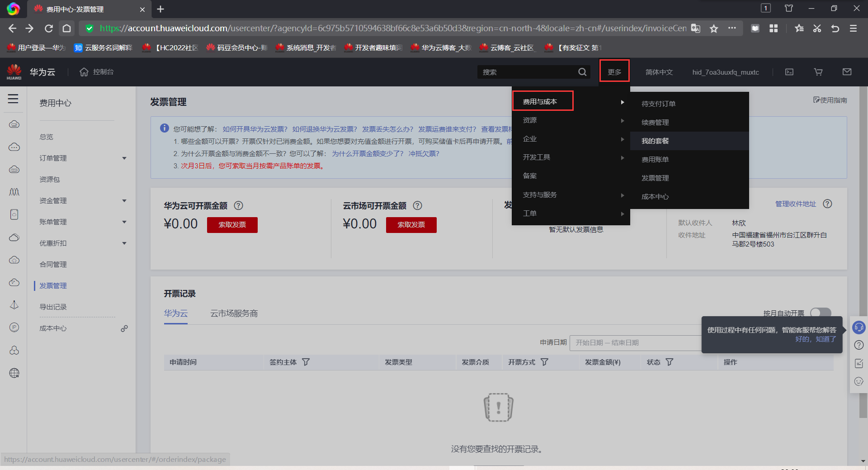
Task: Dismiss tooltip with 好的，知道了
Action: point(816,339)
